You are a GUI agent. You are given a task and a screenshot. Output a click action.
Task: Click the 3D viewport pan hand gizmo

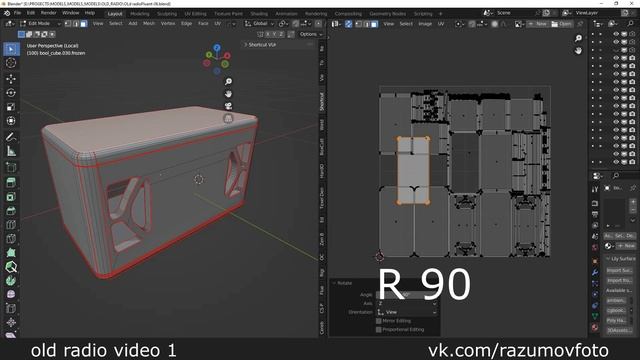(228, 94)
